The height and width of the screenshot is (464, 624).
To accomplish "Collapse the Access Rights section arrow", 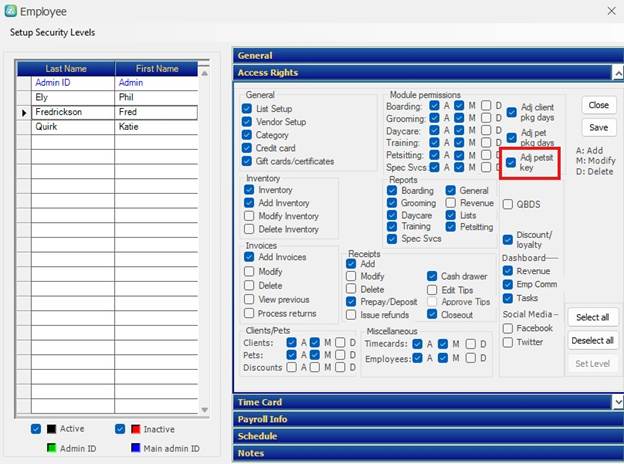I will click(618, 73).
